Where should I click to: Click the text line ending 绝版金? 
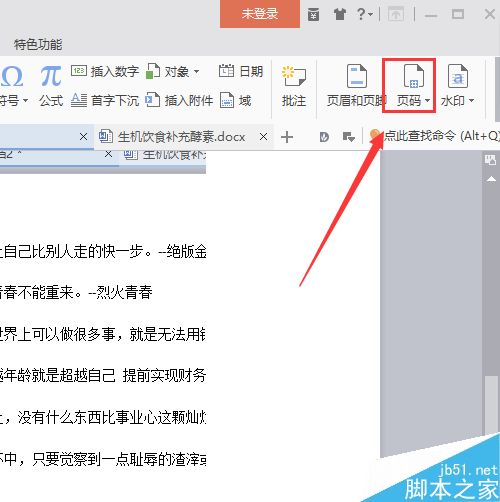pyautogui.click(x=103, y=251)
